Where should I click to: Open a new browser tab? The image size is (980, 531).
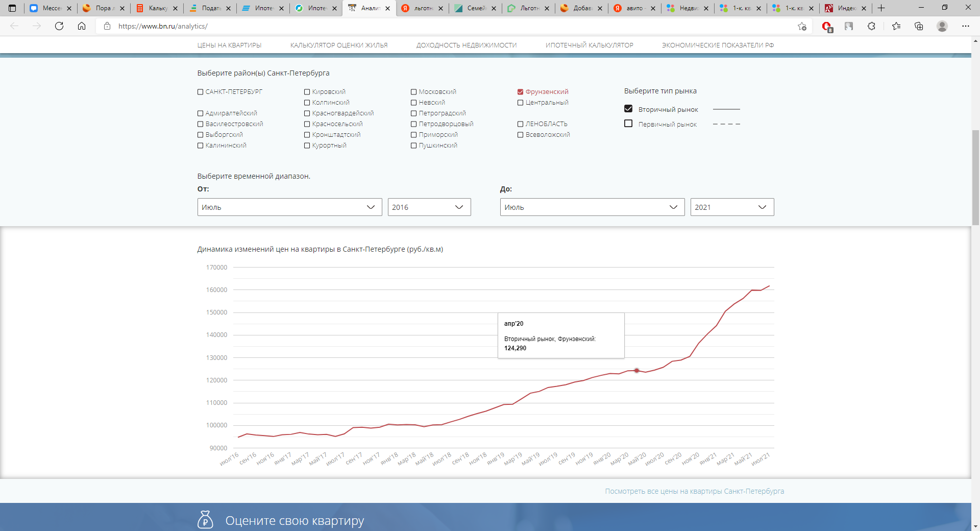coord(881,8)
